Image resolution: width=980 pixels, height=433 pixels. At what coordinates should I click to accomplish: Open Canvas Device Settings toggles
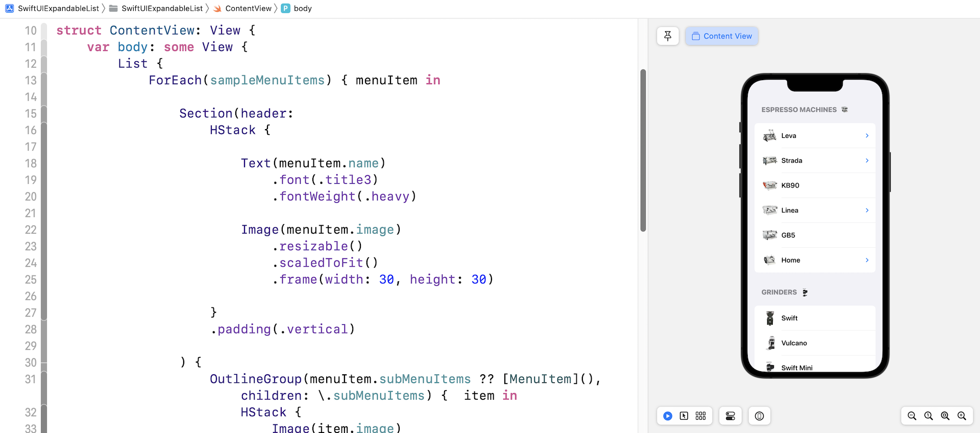(730, 416)
